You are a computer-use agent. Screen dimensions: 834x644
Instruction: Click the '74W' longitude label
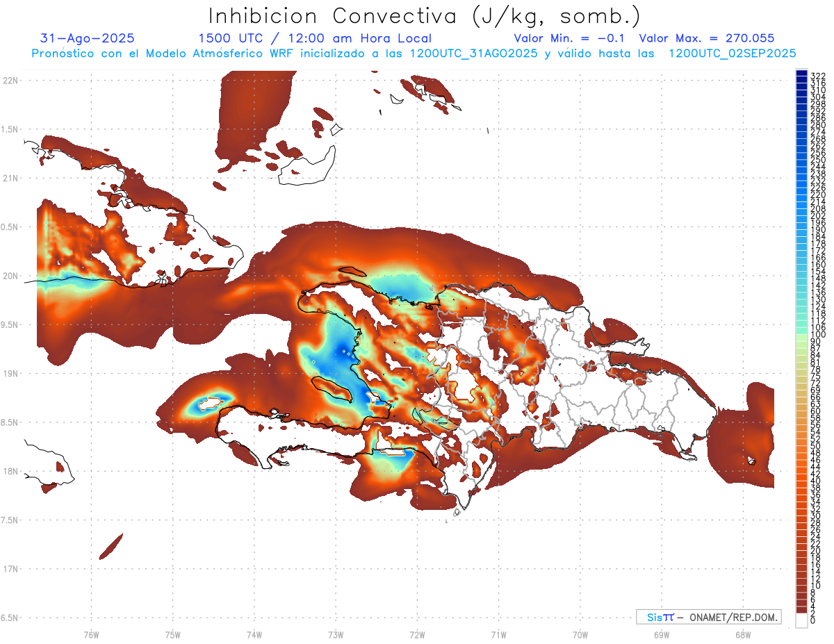tap(254, 634)
